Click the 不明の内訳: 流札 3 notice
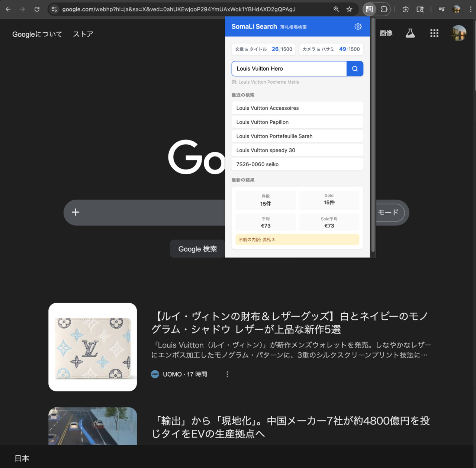 pyautogui.click(x=297, y=240)
